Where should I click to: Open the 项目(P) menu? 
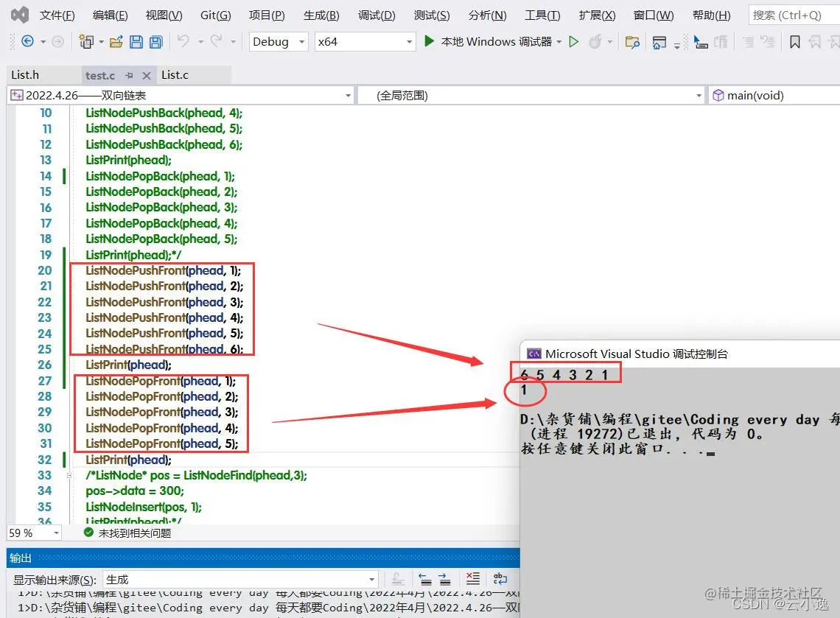267,15
